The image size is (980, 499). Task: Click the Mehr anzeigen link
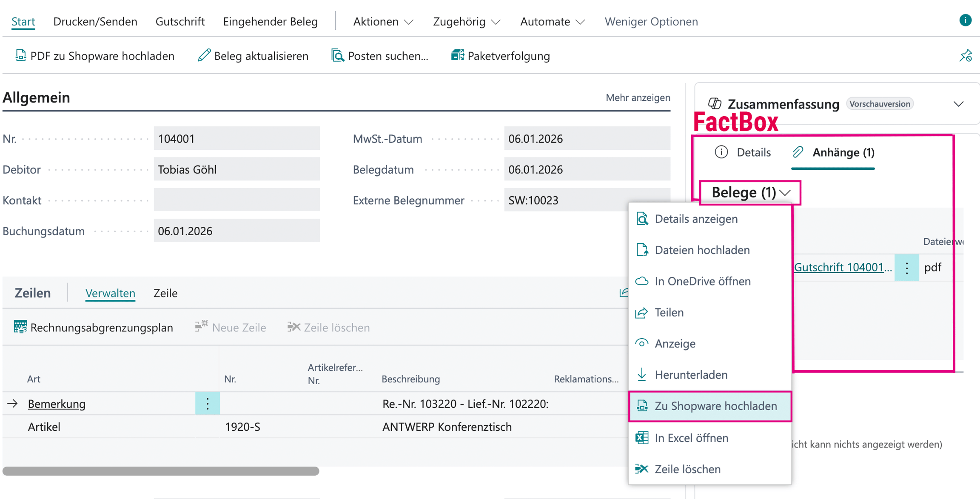[638, 97]
